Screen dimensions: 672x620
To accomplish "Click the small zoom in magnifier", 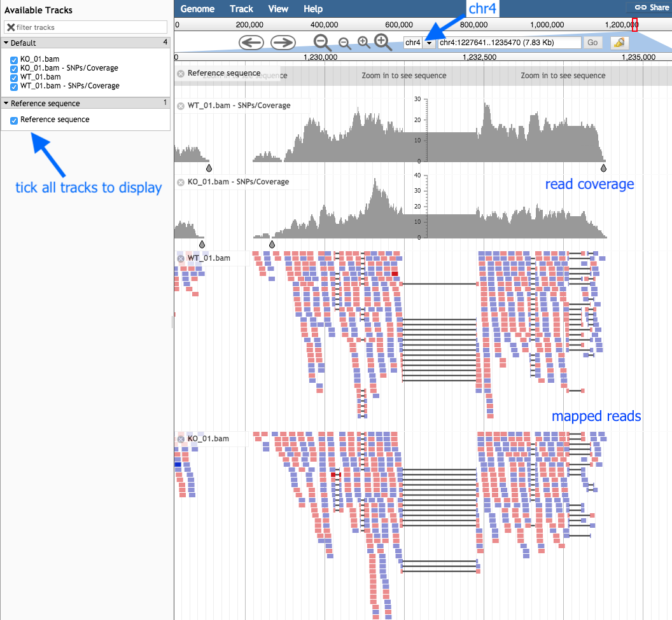I will point(364,42).
